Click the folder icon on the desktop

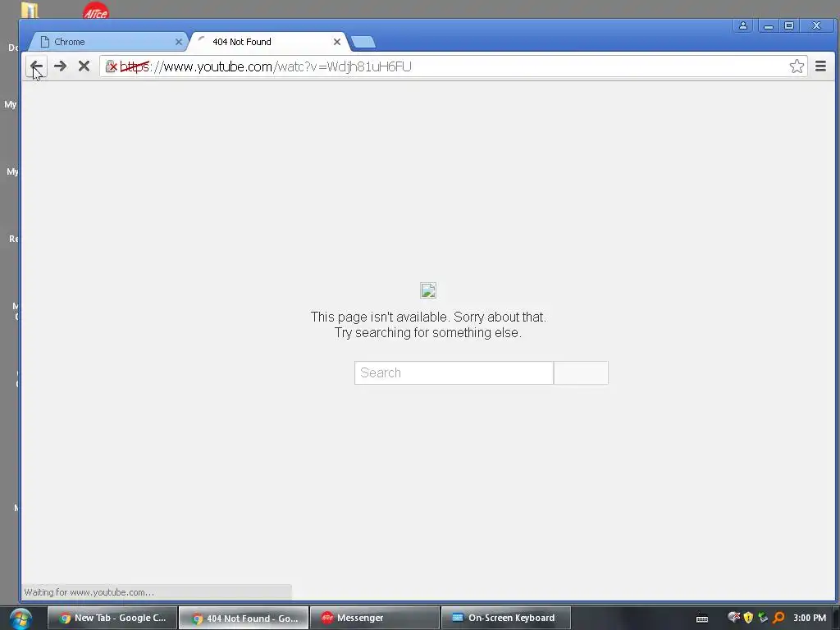point(30,10)
